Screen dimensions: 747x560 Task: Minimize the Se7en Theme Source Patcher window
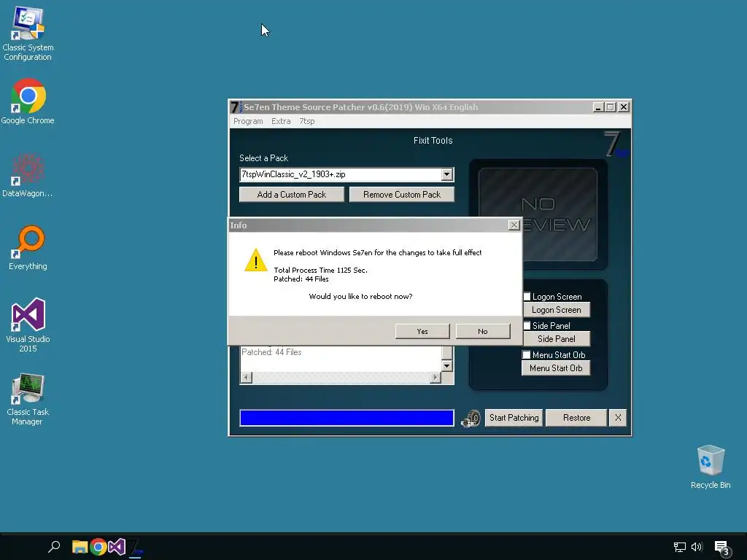pyautogui.click(x=598, y=107)
